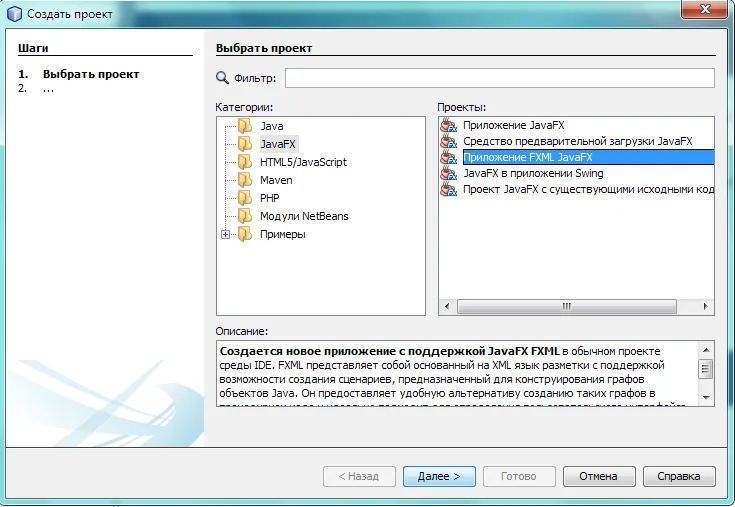
Task: Click the Maven folder icon
Action: point(245,180)
